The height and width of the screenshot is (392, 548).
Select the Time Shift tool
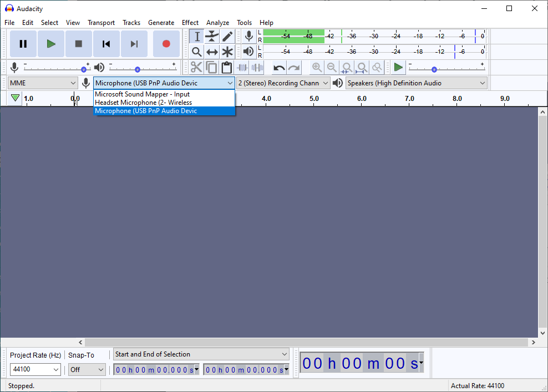212,52
